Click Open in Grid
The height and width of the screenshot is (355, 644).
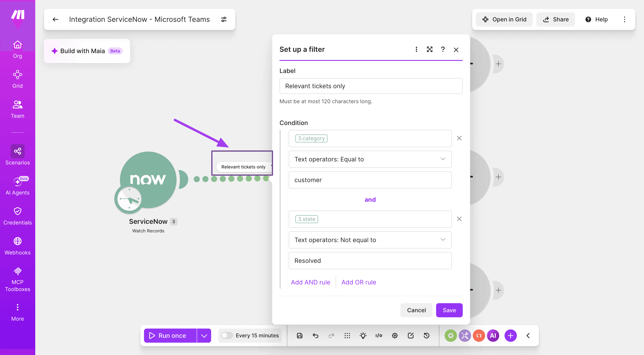click(x=504, y=19)
